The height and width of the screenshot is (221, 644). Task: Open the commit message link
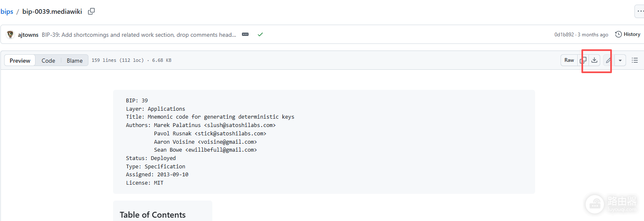tap(139, 35)
